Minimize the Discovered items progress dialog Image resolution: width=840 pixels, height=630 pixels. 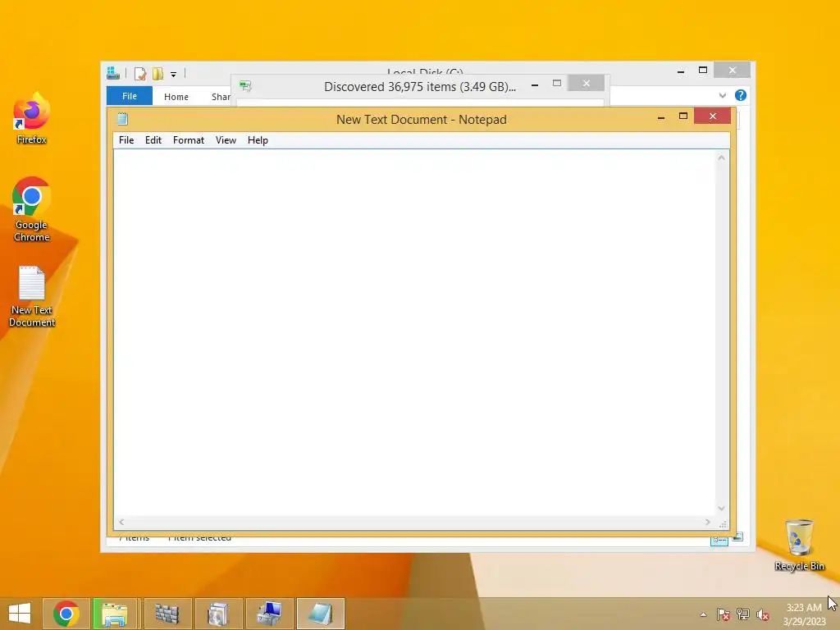point(535,84)
